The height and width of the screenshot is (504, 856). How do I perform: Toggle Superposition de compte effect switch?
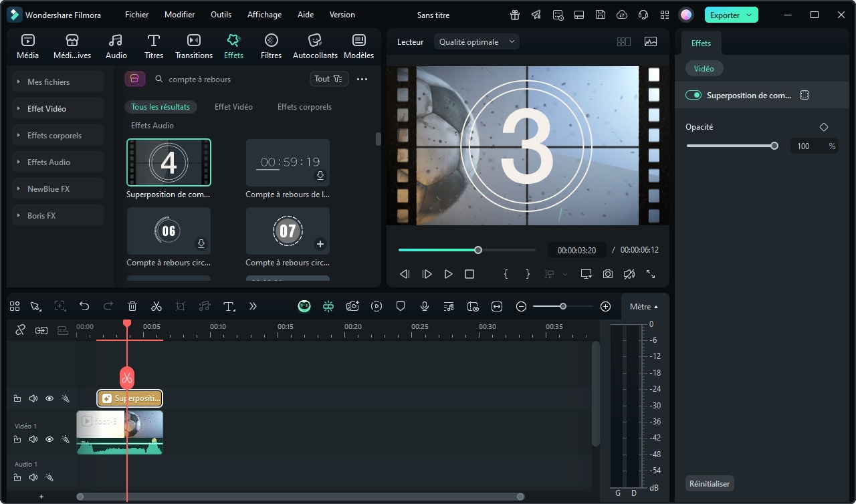point(693,95)
